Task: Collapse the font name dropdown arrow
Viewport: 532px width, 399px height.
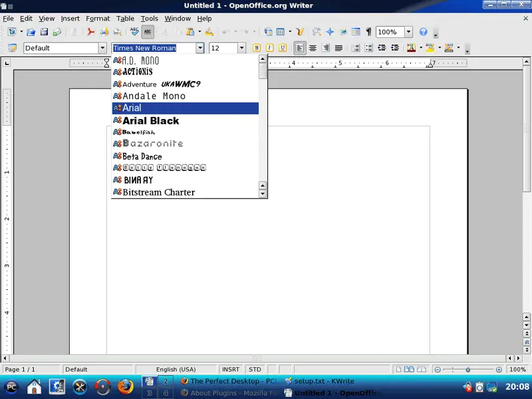Action: pyautogui.click(x=200, y=48)
